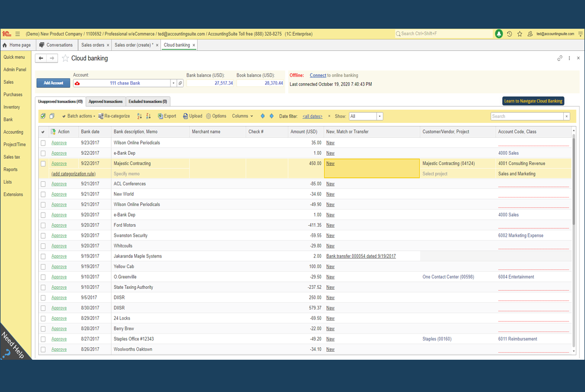The width and height of the screenshot is (585, 392).
Task: Clear the date filter
Action: [x=329, y=116]
